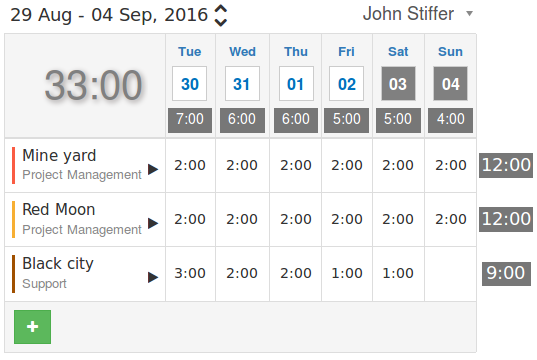Select Friday 02 date box
This screenshot has width=537, height=360.
click(347, 84)
